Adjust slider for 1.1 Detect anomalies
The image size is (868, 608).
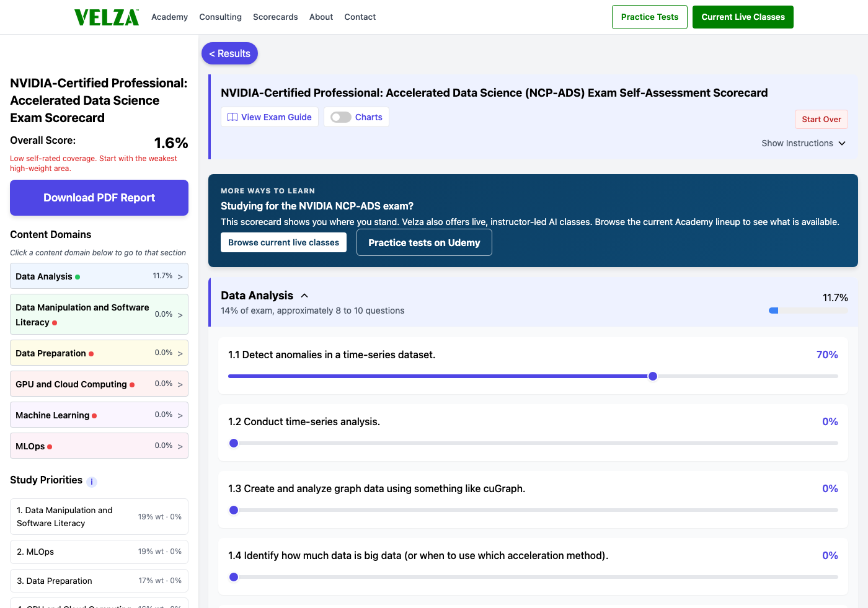[x=533, y=376]
